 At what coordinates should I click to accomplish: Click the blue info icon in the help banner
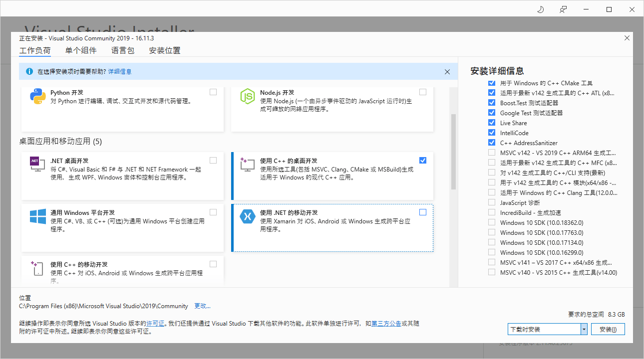[x=29, y=72]
